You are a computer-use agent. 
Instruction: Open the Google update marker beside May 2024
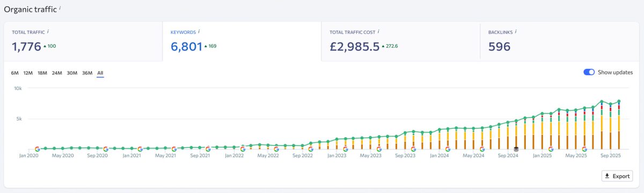click(482, 149)
